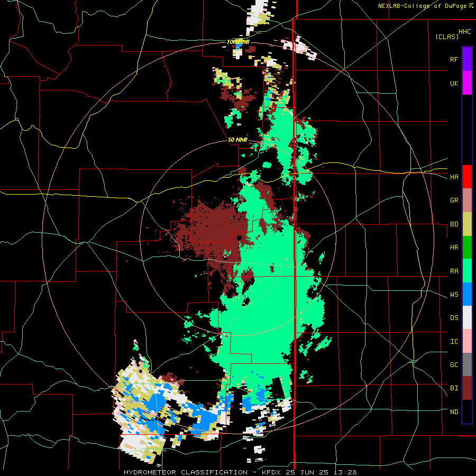This screenshot has width=476, height=476.
Task: Click the 'IC' legend label
Action: 454,342
